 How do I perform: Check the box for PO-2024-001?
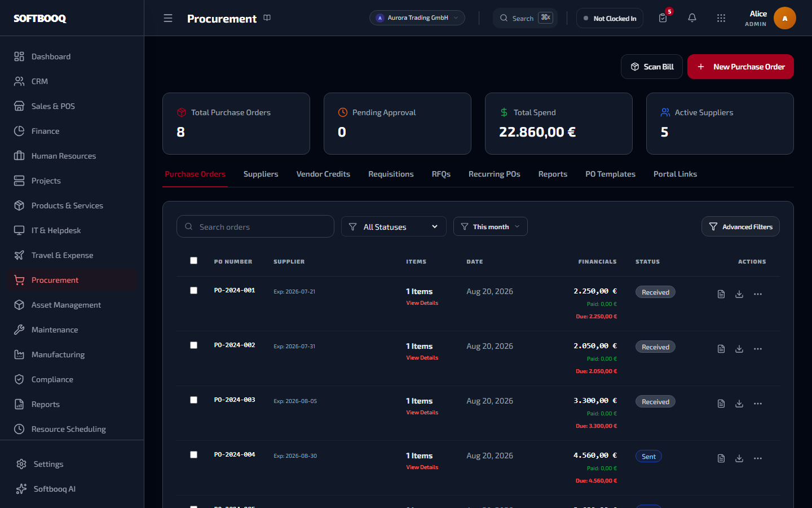[x=193, y=290]
